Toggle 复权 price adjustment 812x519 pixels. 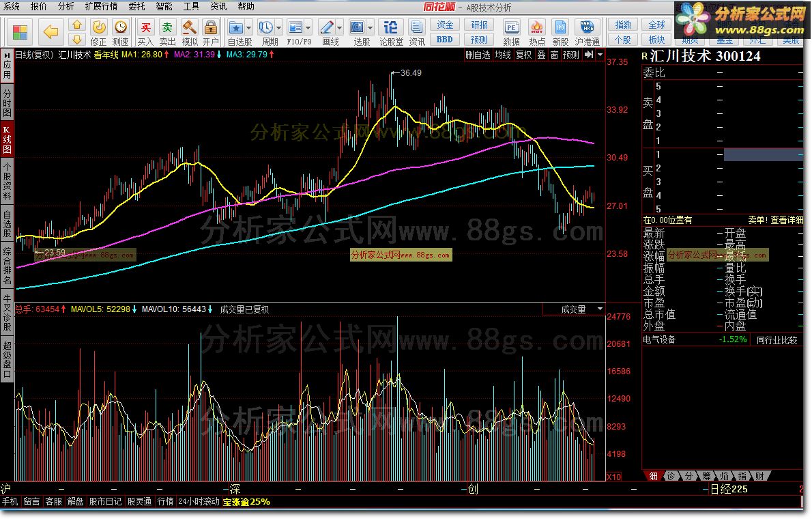click(x=523, y=55)
